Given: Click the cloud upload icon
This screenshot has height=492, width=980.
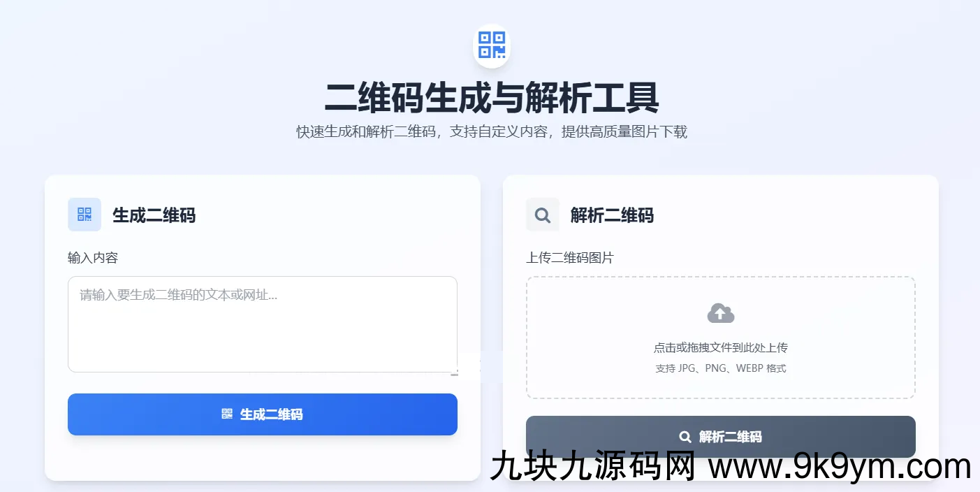Looking at the screenshot, I should pos(721,313).
